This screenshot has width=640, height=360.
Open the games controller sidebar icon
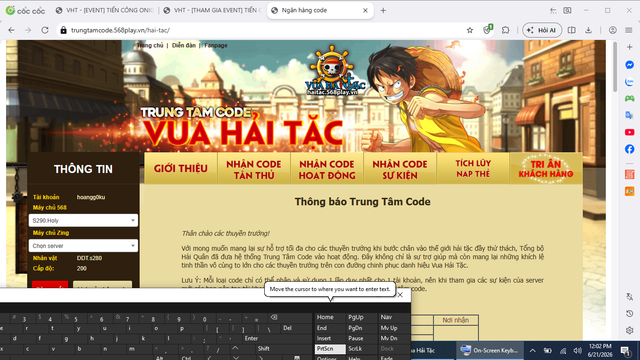click(x=629, y=99)
